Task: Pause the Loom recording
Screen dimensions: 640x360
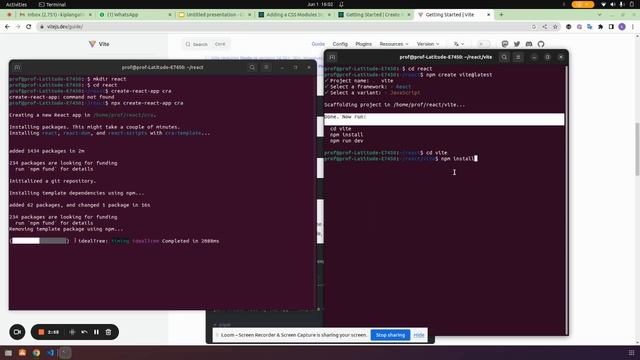Action: click(96, 332)
